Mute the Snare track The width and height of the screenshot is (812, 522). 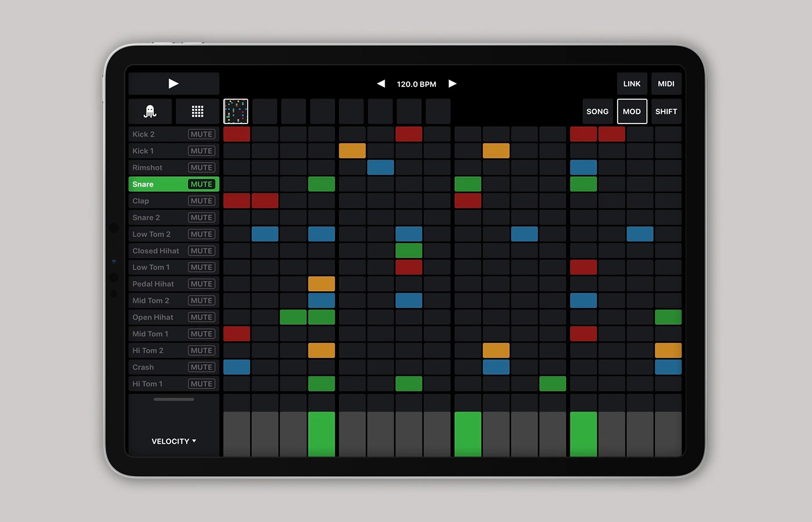click(201, 184)
